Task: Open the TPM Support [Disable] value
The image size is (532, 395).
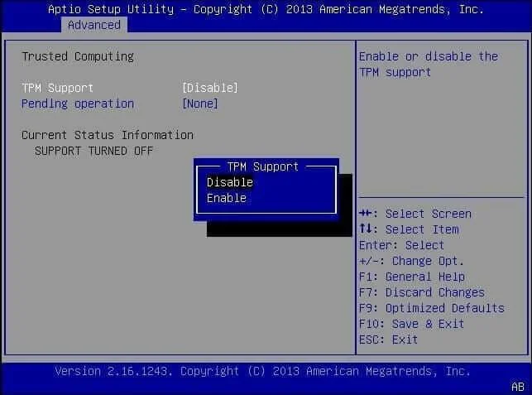Action: [x=210, y=88]
